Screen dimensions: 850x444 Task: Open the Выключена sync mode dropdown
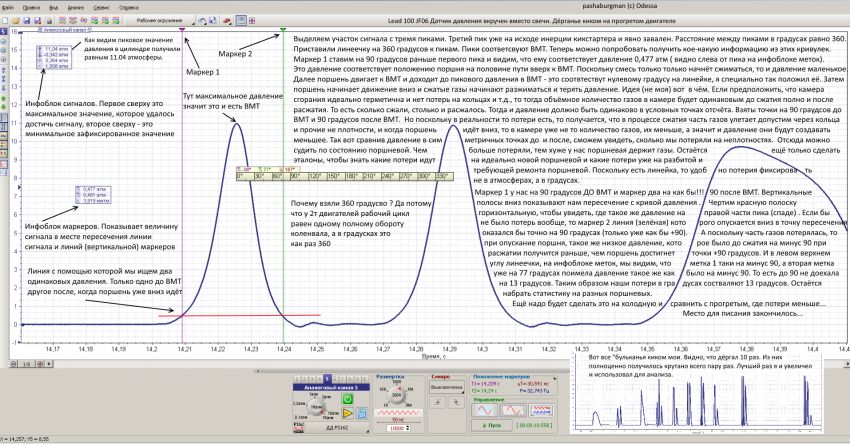coord(447,387)
